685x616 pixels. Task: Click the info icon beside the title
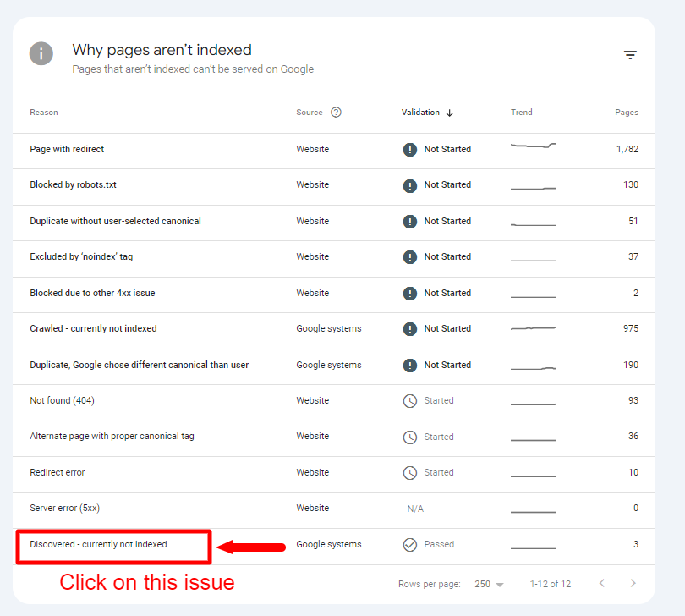[x=41, y=54]
